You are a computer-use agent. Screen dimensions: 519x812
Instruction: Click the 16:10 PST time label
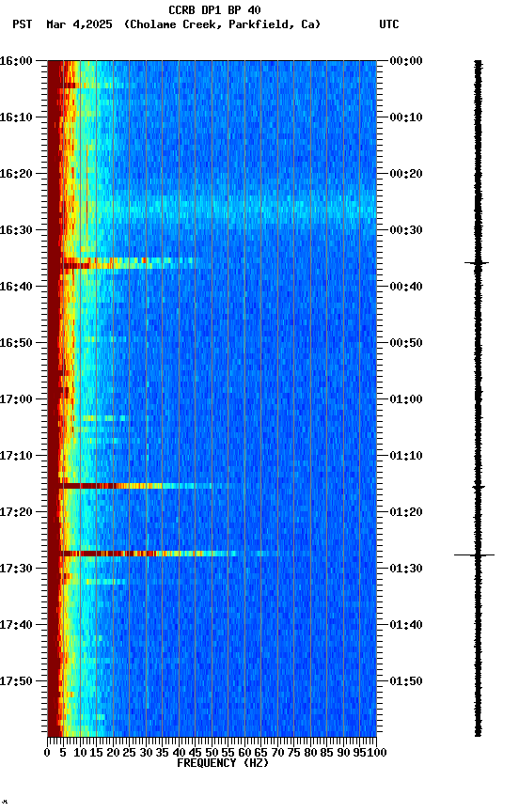pos(16,117)
